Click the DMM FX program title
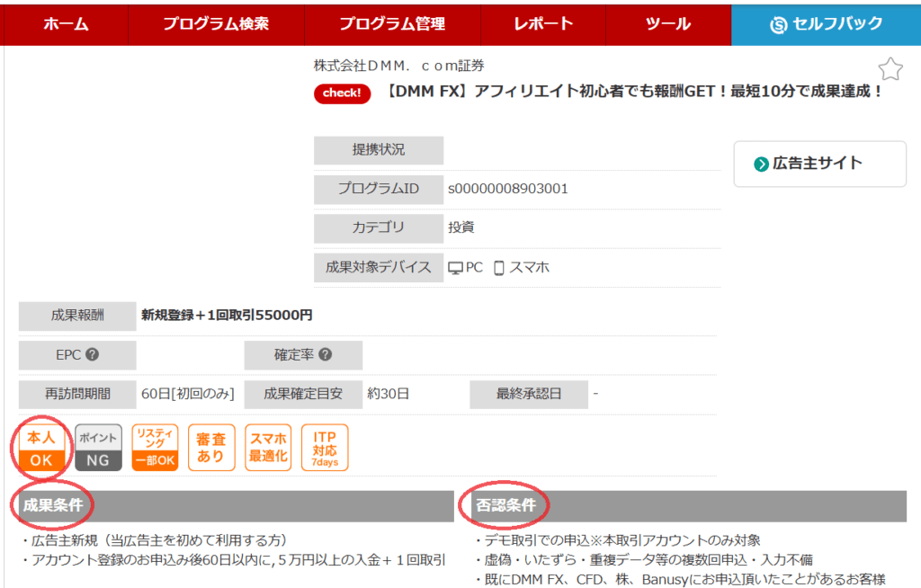The height and width of the screenshot is (588, 921). (x=634, y=92)
